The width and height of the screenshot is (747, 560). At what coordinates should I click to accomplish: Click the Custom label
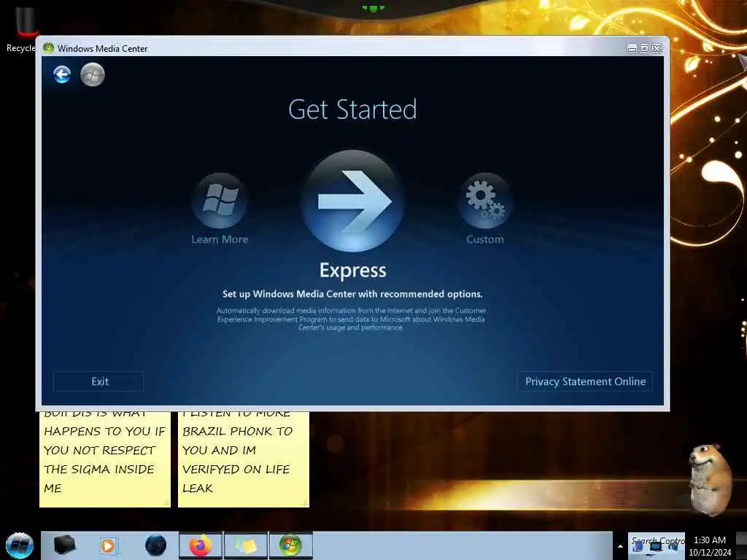coord(485,239)
